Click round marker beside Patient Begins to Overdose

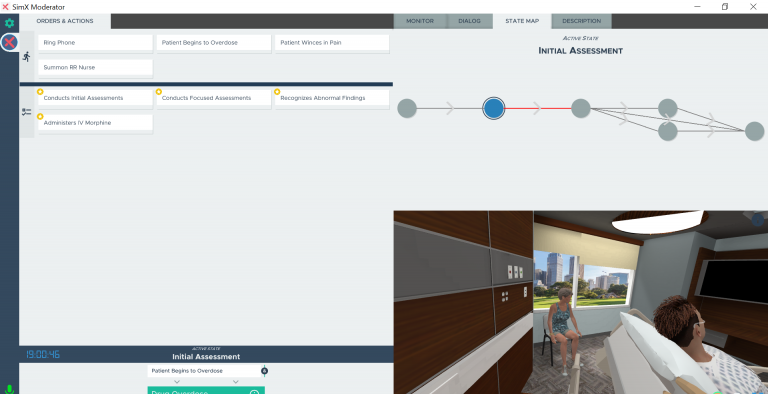coord(264,371)
